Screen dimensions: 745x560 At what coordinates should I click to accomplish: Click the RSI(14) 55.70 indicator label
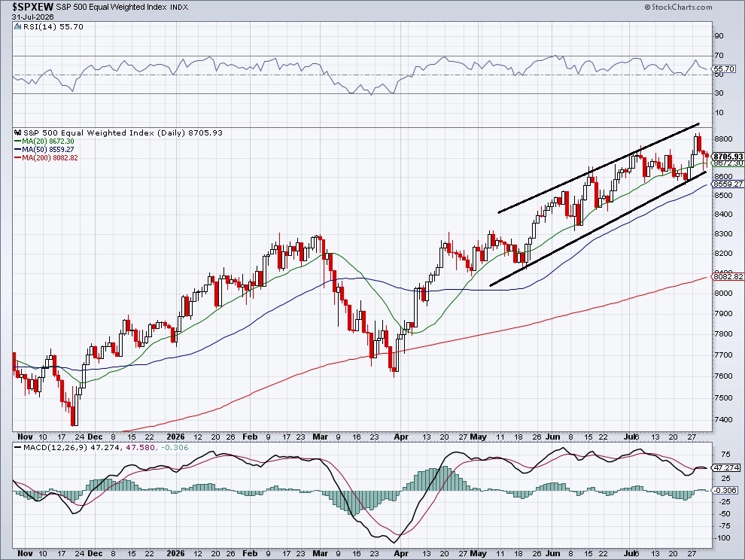(x=53, y=26)
